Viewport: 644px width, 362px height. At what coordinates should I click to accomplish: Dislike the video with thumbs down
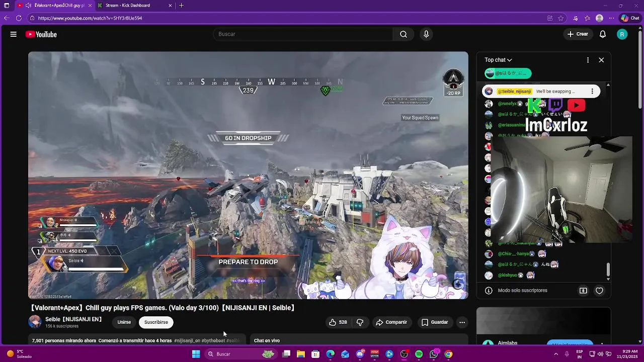point(360,322)
